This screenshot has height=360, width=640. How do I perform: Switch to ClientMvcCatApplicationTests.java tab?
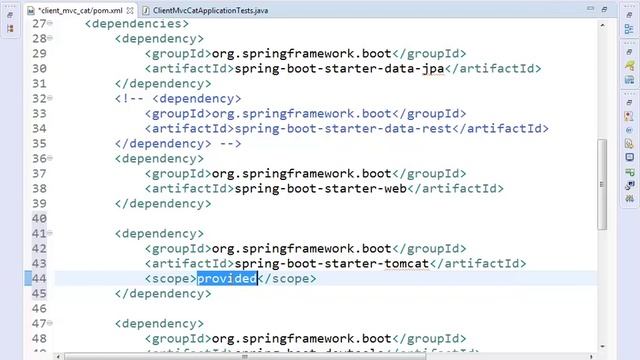(x=211, y=11)
